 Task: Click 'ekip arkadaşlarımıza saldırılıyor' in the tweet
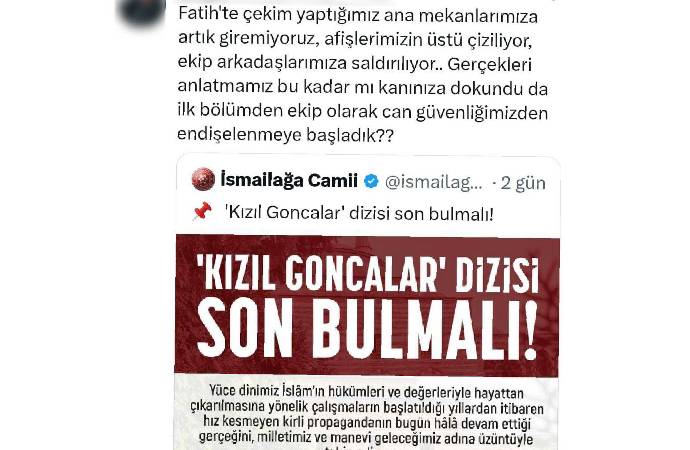tap(307, 63)
